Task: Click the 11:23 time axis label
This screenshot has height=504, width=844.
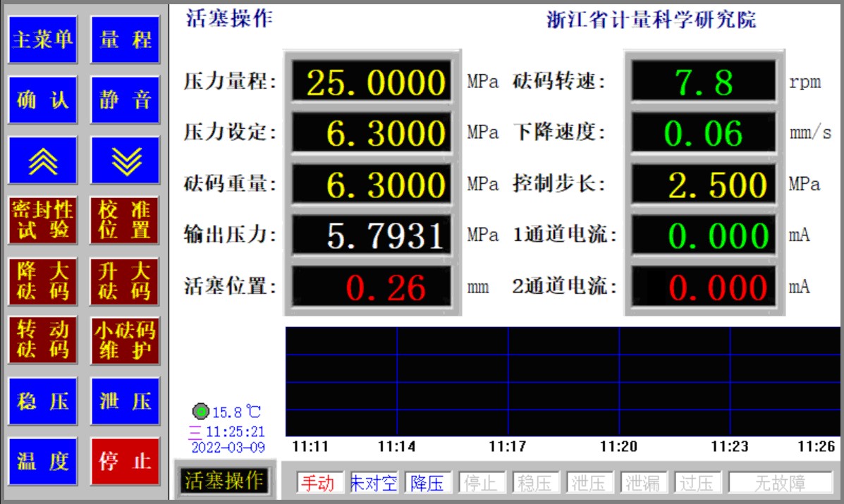Action: point(729,446)
